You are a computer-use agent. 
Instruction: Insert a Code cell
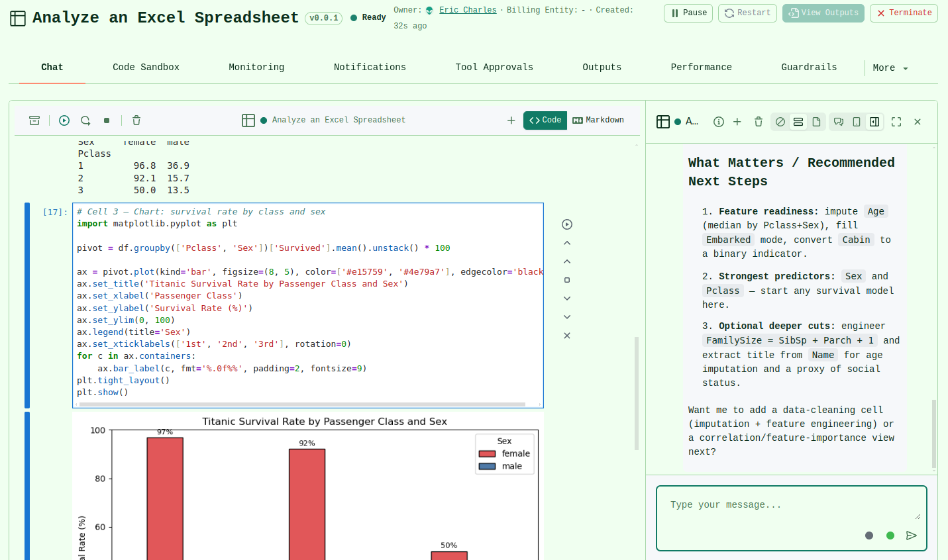point(545,120)
